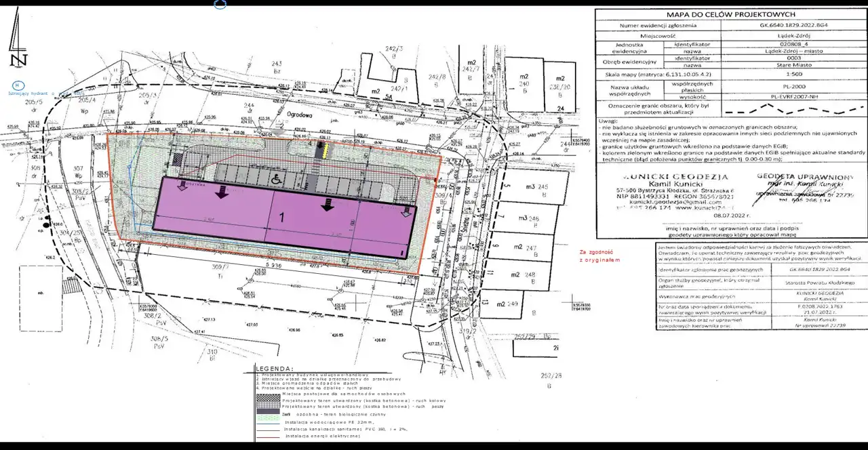868x450 pixels.
Task: Select the purple building labeled 1
Action: [x=281, y=218]
